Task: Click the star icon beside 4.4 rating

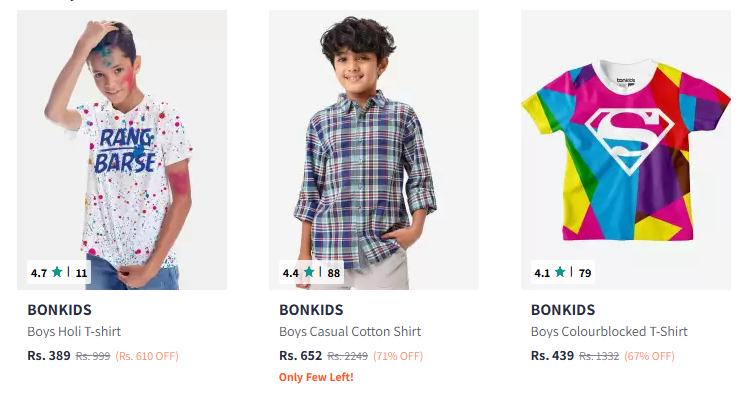Action: tap(309, 272)
